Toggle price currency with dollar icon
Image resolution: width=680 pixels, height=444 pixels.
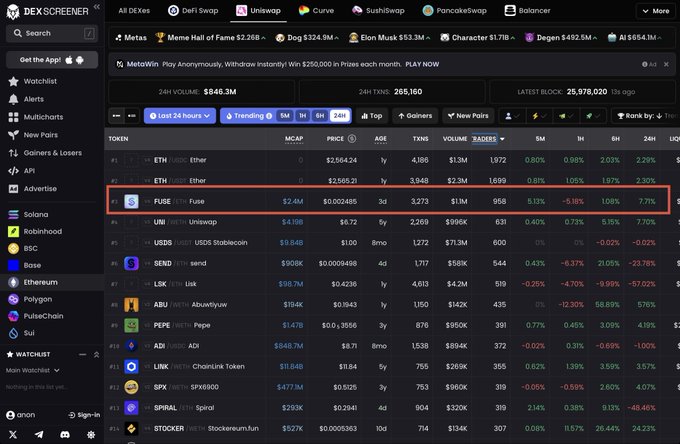click(352, 139)
